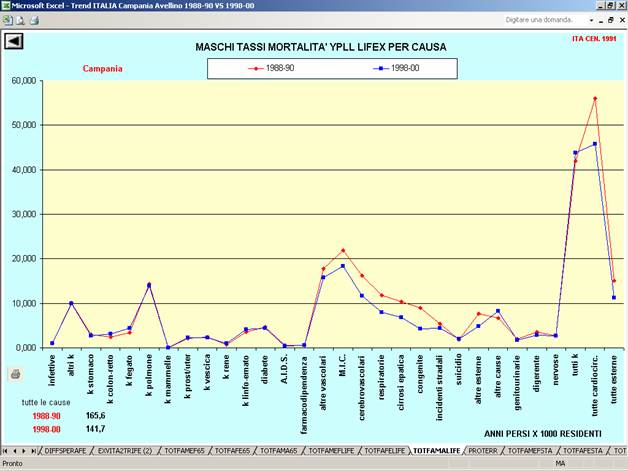Screen dimensions: 628x471
Task: Switch to the TOTFAFESTA sheet tab
Action: click(583, 451)
